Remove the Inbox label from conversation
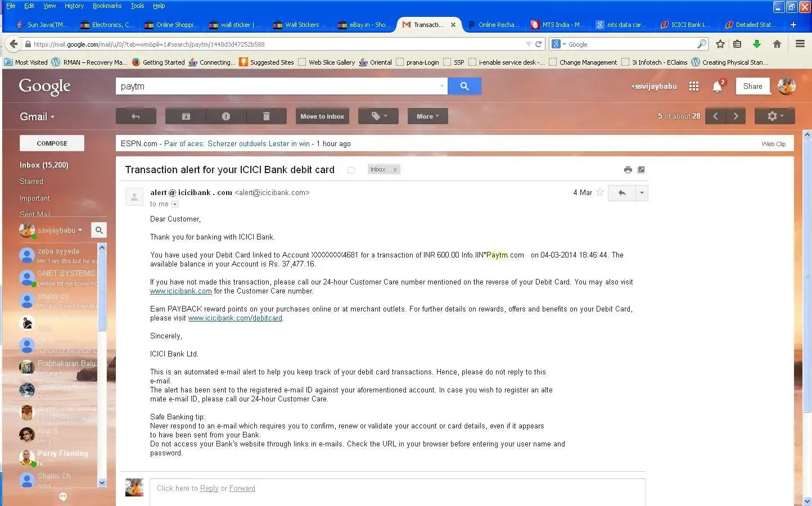Image resolution: width=812 pixels, height=506 pixels. (x=395, y=170)
